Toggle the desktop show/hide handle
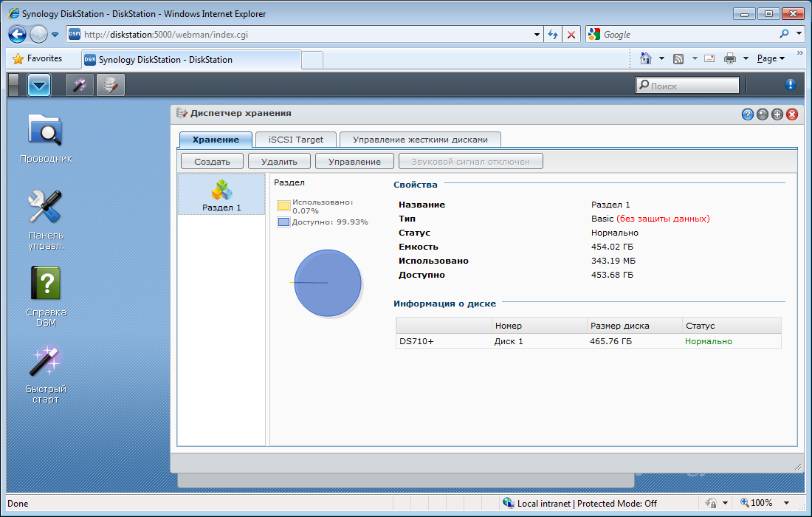Screen dimensions: 812x517 point(13,85)
